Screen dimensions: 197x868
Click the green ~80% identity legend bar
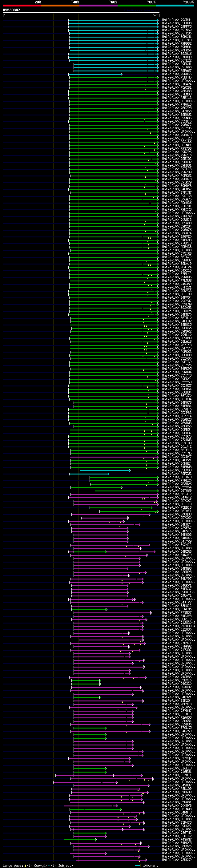(137, 6)
